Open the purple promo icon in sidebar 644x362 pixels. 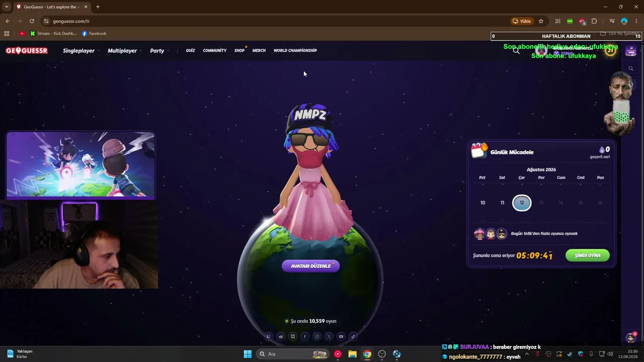tap(631, 51)
